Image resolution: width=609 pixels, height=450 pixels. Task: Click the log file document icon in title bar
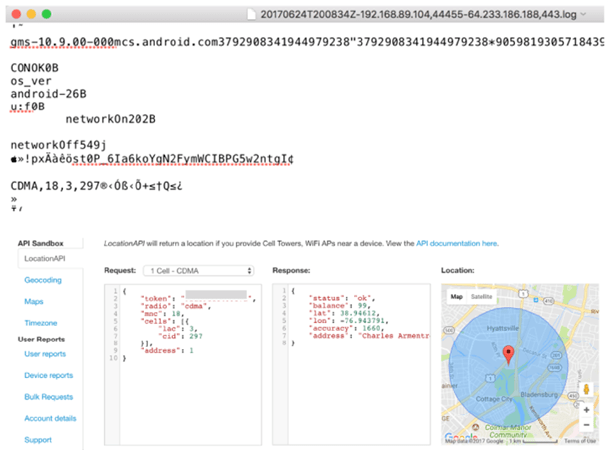(x=252, y=14)
